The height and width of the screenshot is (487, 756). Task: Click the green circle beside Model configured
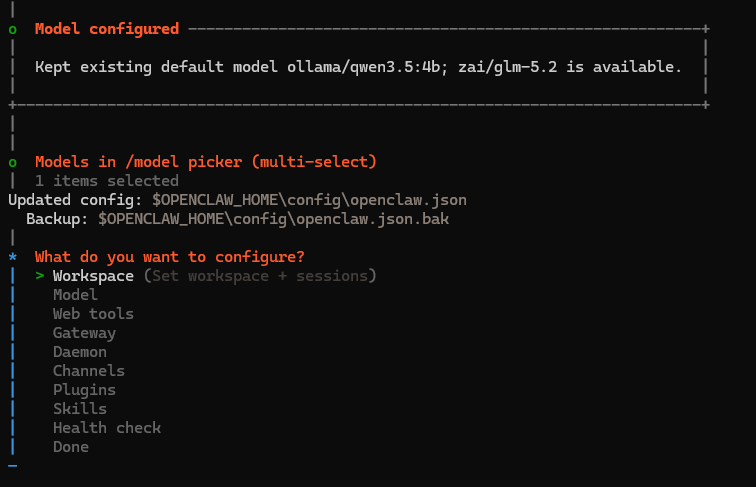tap(13, 30)
